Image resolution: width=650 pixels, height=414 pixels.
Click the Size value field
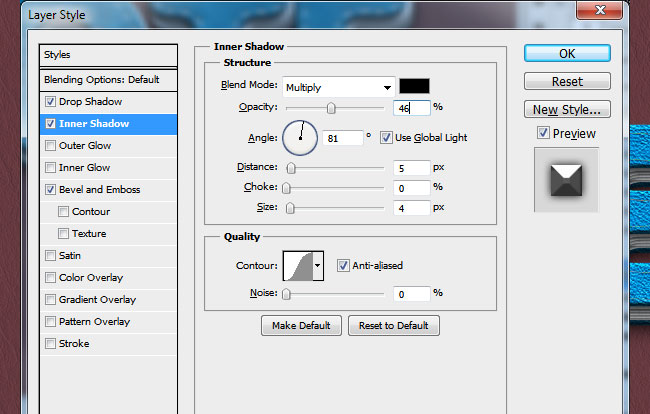tap(412, 208)
